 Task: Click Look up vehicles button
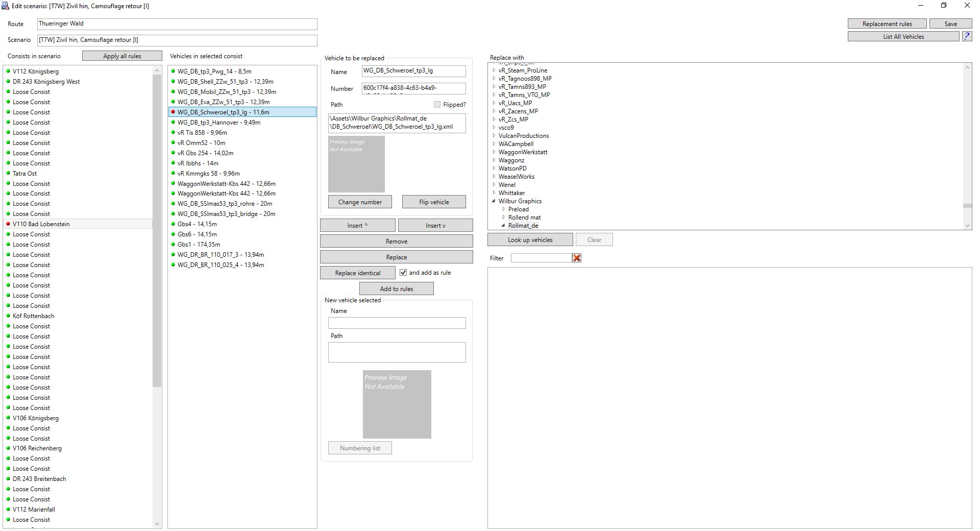tap(530, 240)
